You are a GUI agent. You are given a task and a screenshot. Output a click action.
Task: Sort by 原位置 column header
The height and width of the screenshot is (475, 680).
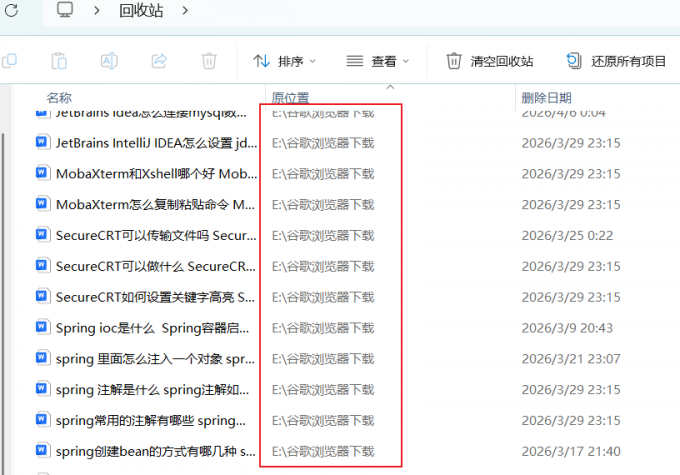[x=290, y=98]
